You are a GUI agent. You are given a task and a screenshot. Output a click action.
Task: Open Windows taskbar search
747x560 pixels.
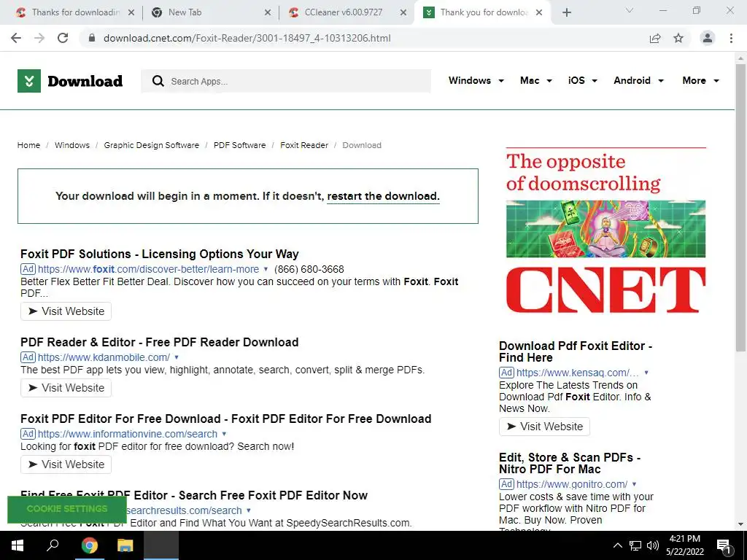tap(53, 545)
